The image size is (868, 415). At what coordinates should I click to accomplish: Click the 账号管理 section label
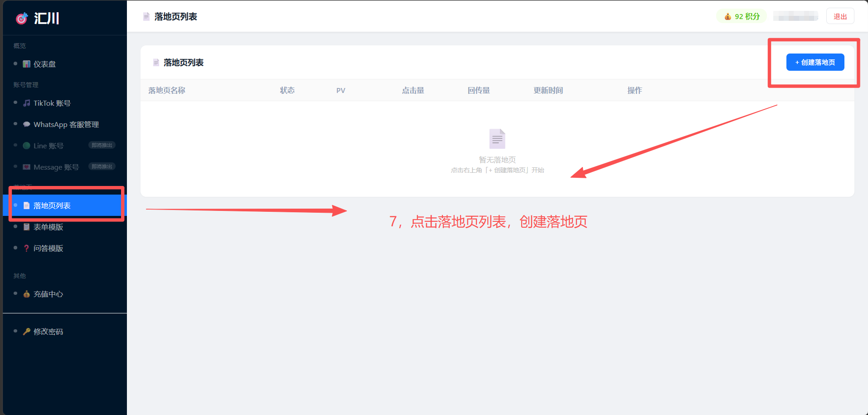coord(26,85)
